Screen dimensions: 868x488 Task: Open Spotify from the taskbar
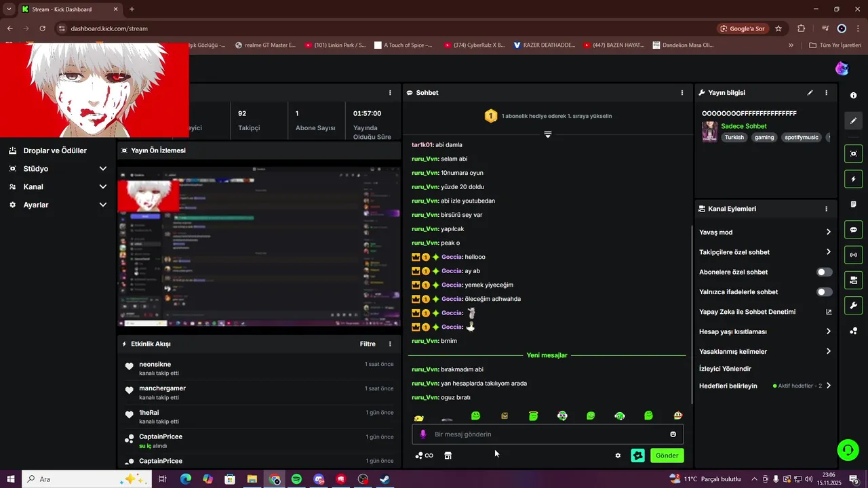coord(296,479)
